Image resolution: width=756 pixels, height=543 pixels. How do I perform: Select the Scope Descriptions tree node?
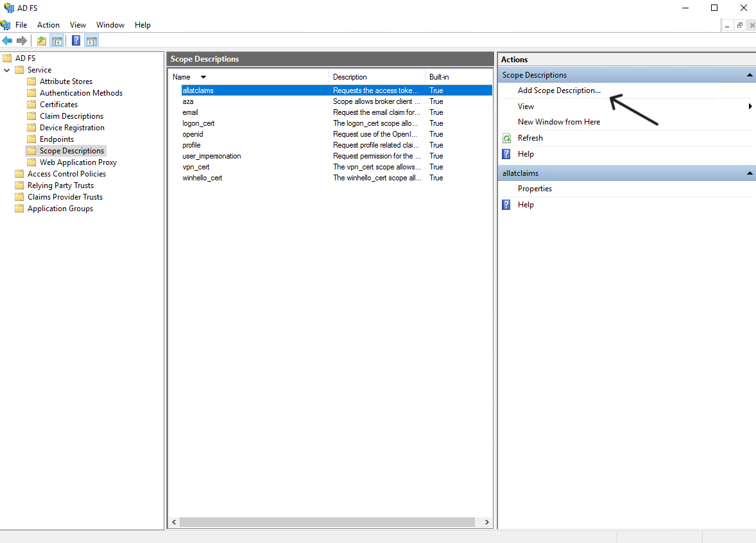(72, 151)
